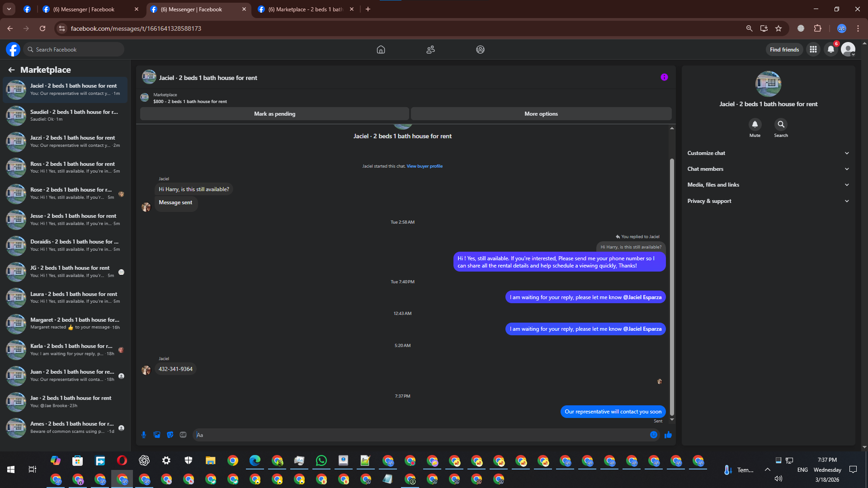Expand Customize chat section
The width and height of the screenshot is (868, 488).
pos(768,153)
